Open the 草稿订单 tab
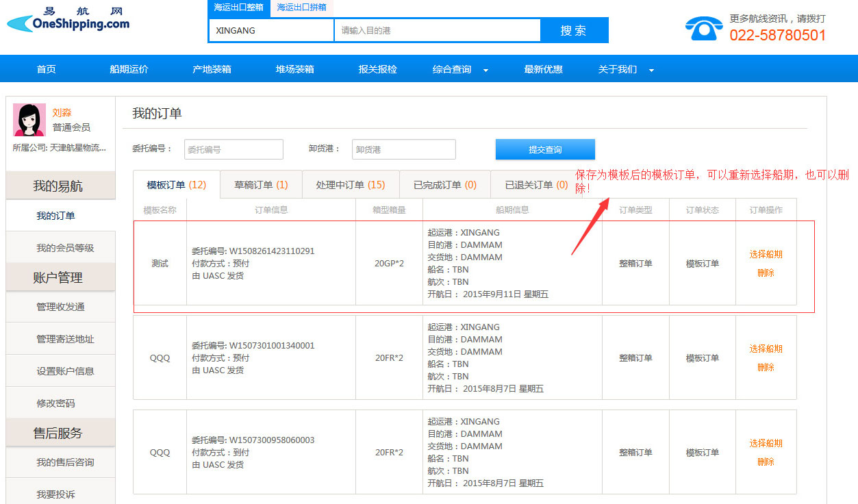858x504 pixels. [x=261, y=185]
